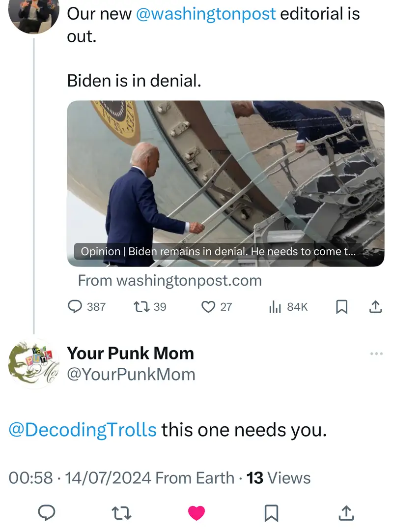This screenshot has width=393, height=532.
Task: Bookmark the quoted Washington Post tweet
Action: click(x=341, y=307)
